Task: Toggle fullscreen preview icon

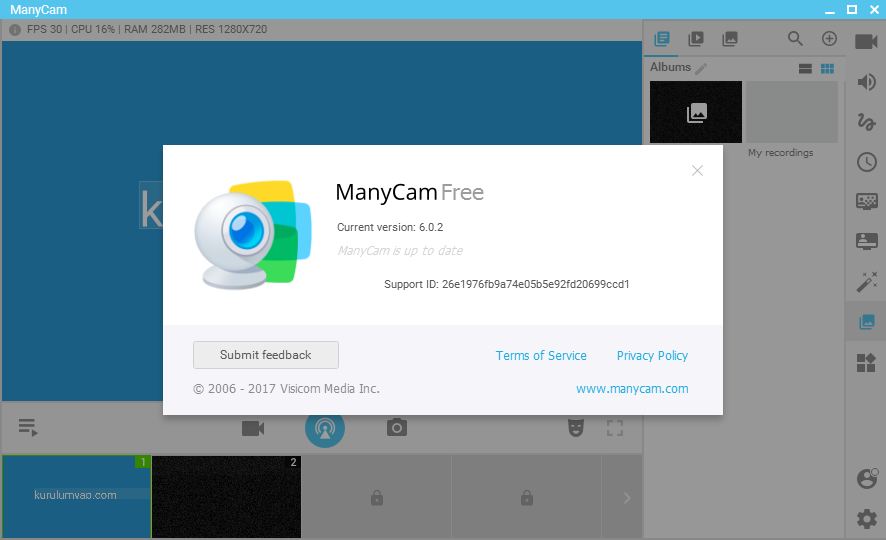Action: (x=615, y=428)
